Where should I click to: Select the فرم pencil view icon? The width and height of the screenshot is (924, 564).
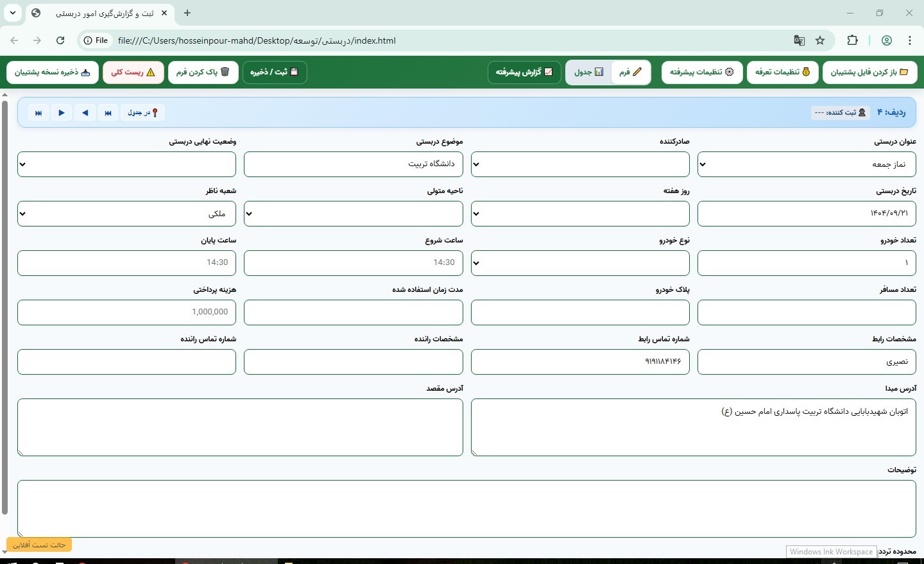pyautogui.click(x=629, y=72)
